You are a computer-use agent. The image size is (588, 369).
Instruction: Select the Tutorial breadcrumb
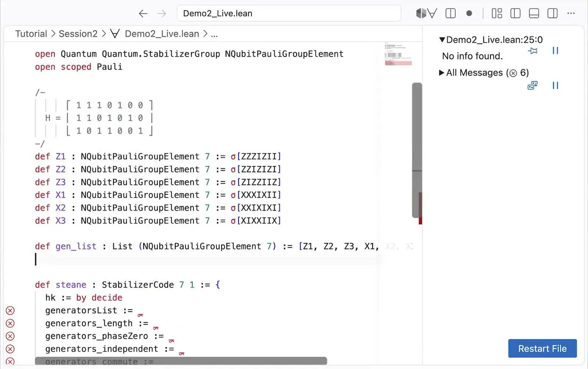click(31, 34)
